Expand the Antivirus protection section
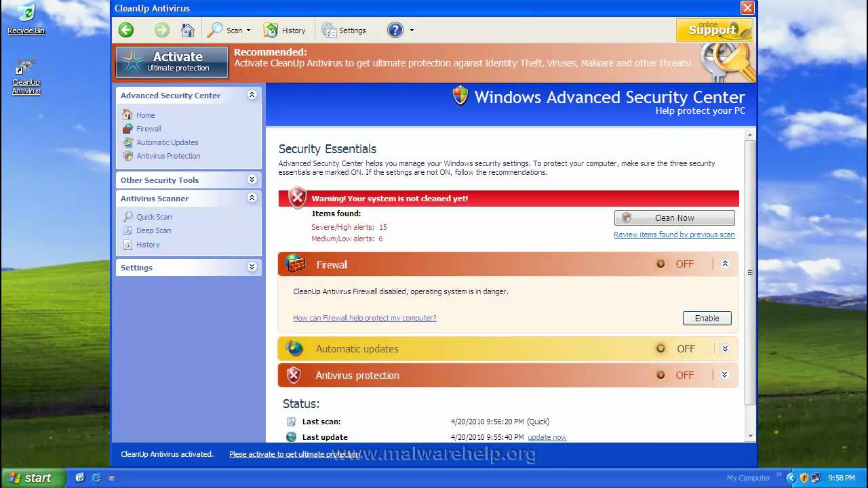The height and width of the screenshot is (488, 868). tap(725, 375)
